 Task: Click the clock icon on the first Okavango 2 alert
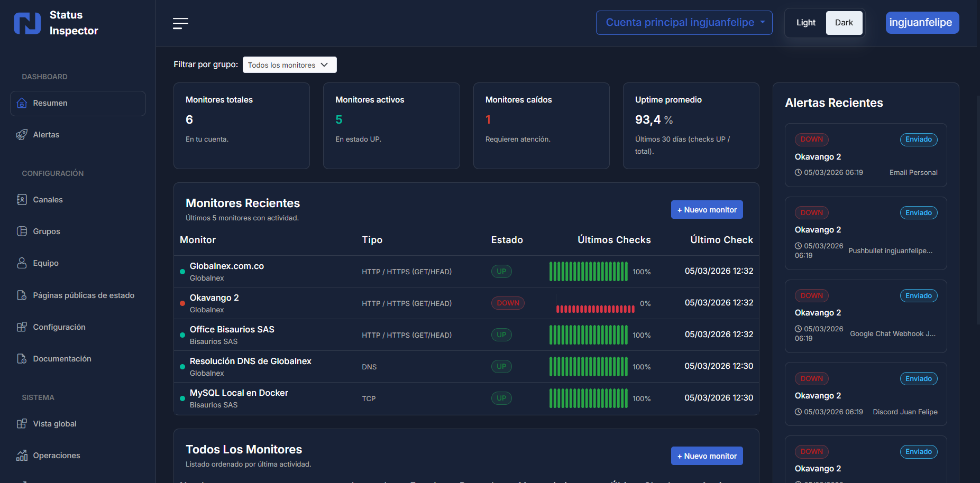(x=798, y=173)
